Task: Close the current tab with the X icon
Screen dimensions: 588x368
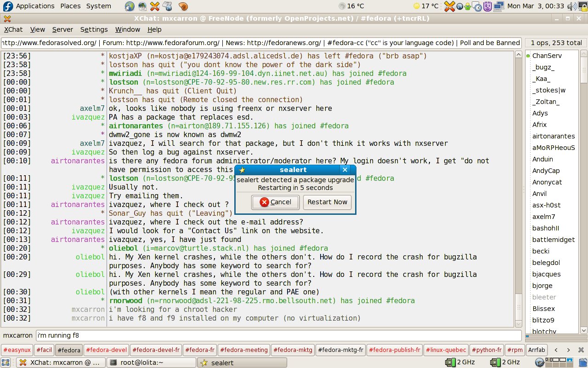Action: [580, 350]
